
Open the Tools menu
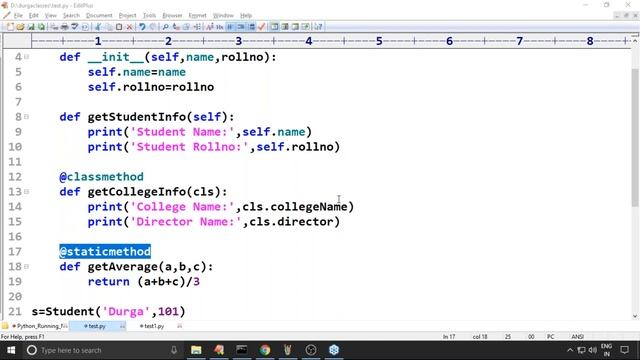click(149, 16)
